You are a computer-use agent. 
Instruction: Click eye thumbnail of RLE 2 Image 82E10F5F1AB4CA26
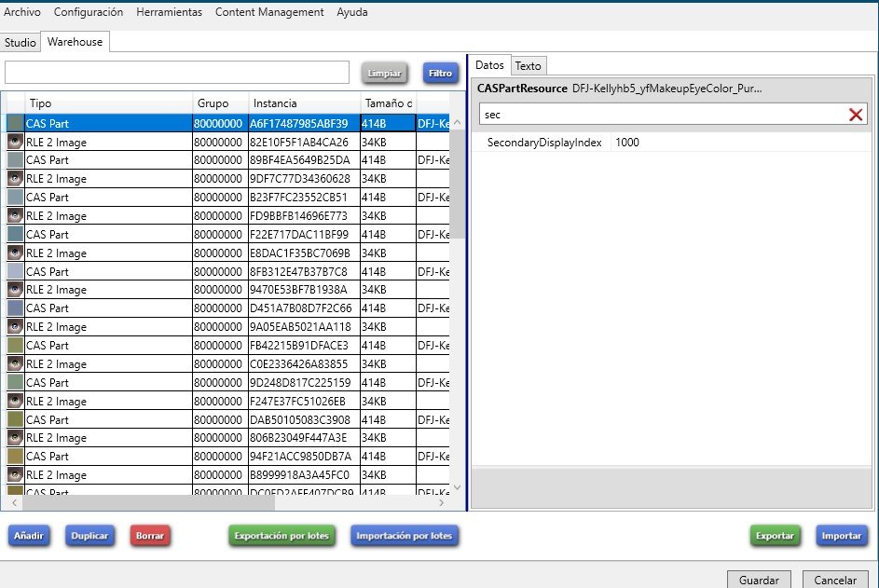point(15,142)
